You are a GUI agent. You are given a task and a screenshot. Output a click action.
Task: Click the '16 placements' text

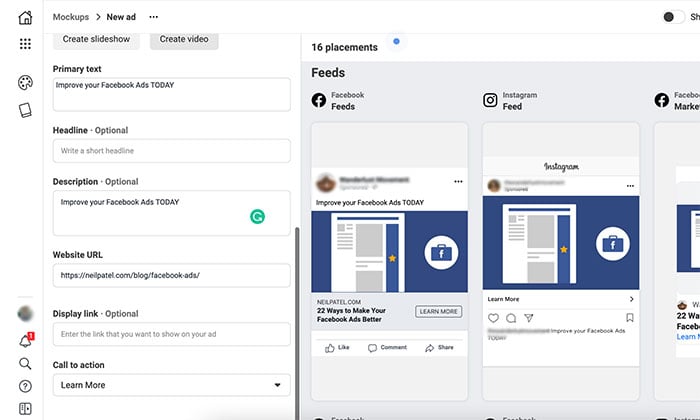click(345, 47)
